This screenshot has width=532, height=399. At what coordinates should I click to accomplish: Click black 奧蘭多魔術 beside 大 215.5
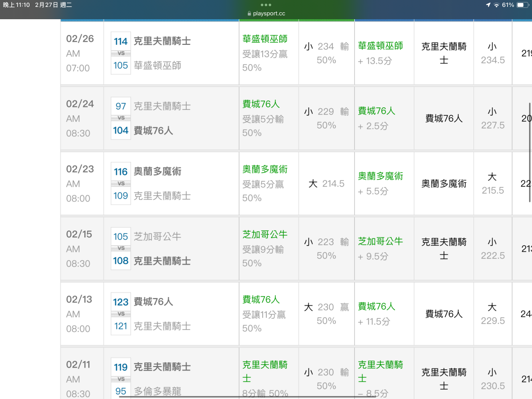click(444, 184)
